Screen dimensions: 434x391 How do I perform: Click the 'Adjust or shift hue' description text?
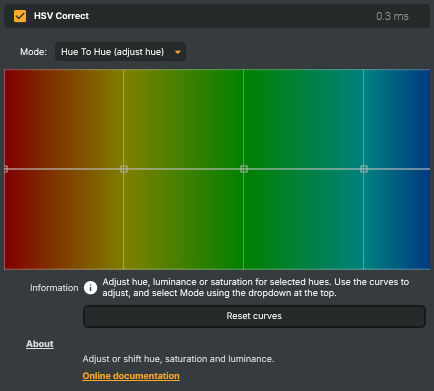click(178, 359)
